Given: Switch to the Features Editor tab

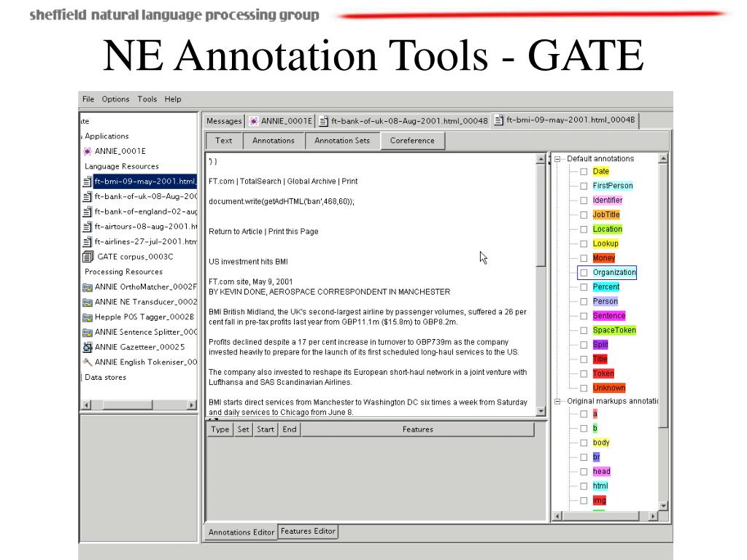Looking at the screenshot, I should click(308, 532).
